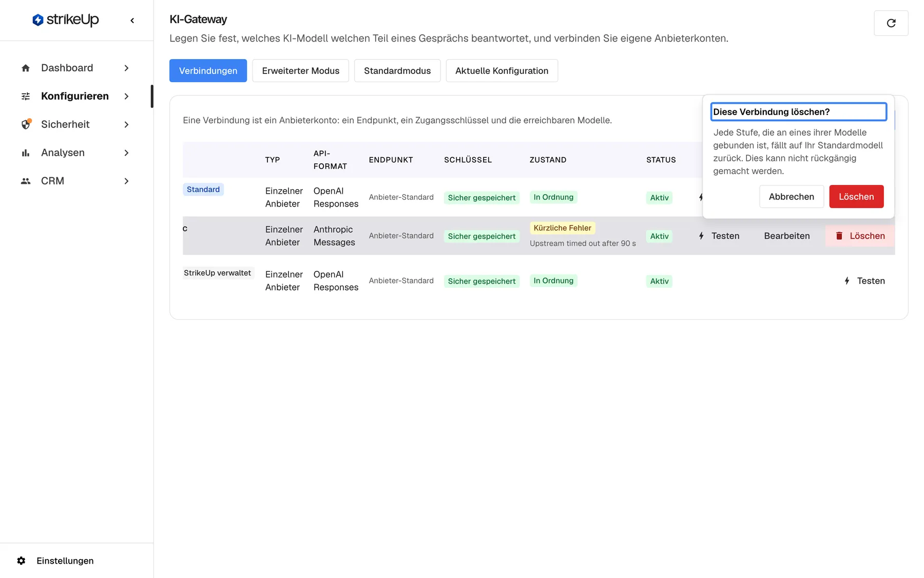The image size is (924, 578).
Task: Expand the Sicherheit menu chevron
Action: [126, 124]
